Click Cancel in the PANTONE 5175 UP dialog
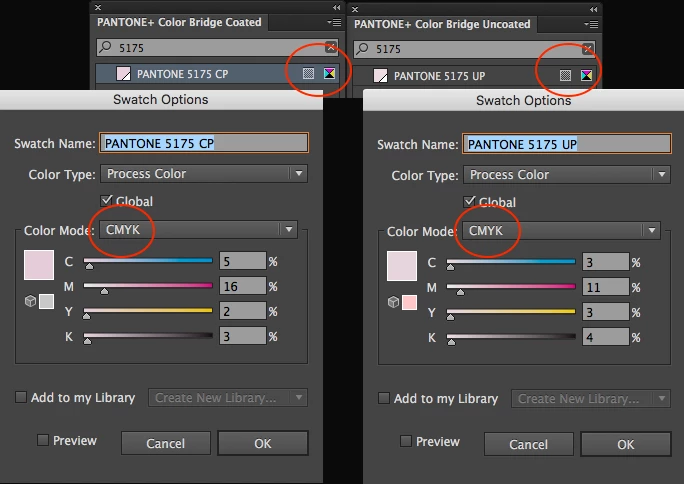Image resolution: width=684 pixels, height=484 pixels. (x=528, y=444)
